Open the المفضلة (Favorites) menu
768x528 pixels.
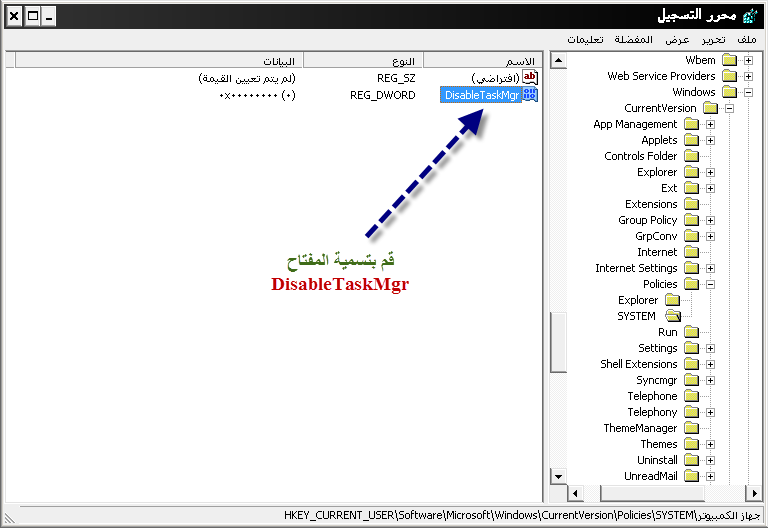pos(634,40)
